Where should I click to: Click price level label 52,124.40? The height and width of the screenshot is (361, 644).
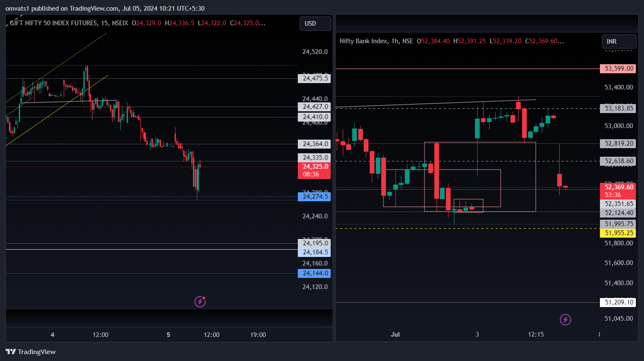618,213
